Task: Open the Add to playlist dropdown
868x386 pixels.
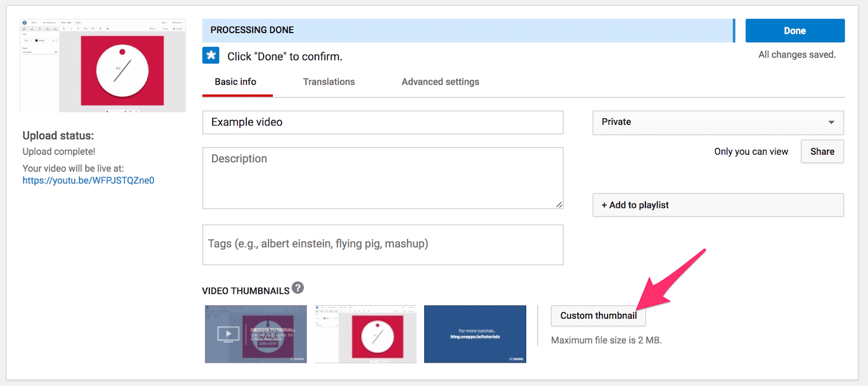Action: (718, 205)
